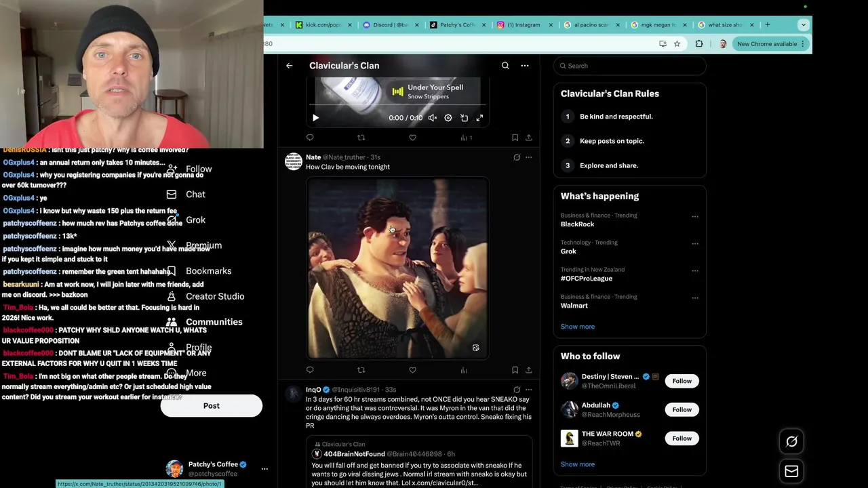Screen dimensions: 868x488
Task: Open the BlackRock trending topic
Action: point(577,224)
